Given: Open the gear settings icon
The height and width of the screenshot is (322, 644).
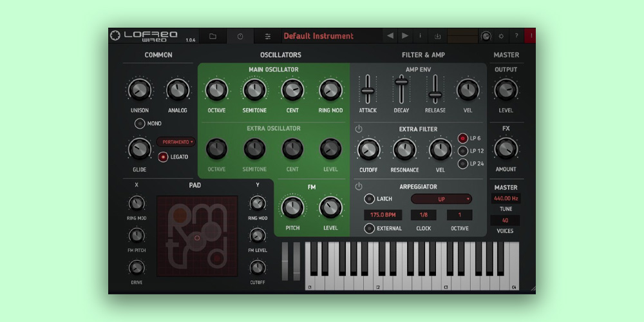Looking at the screenshot, I should (x=501, y=36).
